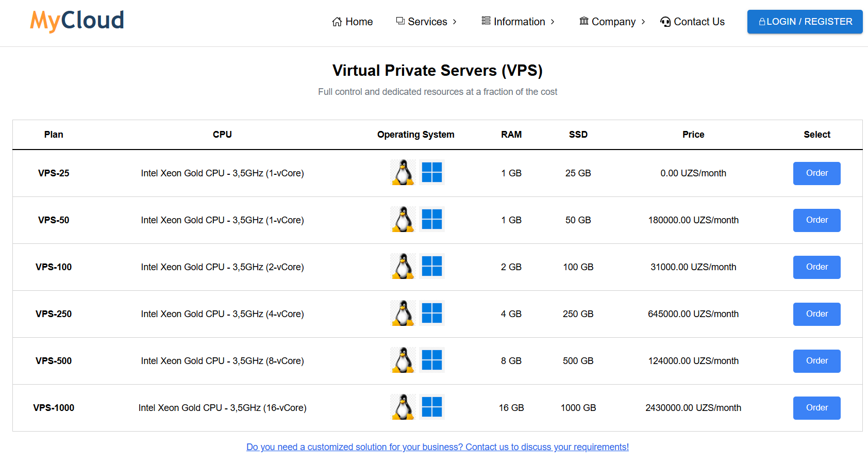The height and width of the screenshot is (462, 868).
Task: Click the Linux penguin icon for VPS-25
Action: pos(403,173)
